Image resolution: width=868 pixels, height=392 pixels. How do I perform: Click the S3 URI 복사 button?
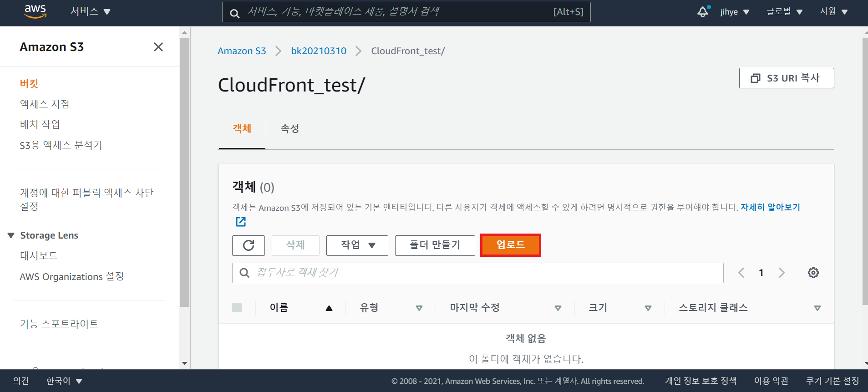[x=787, y=78]
